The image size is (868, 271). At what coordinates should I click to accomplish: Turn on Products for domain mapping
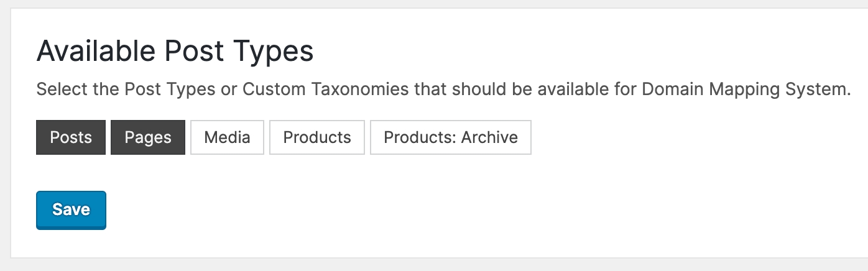[x=317, y=137]
